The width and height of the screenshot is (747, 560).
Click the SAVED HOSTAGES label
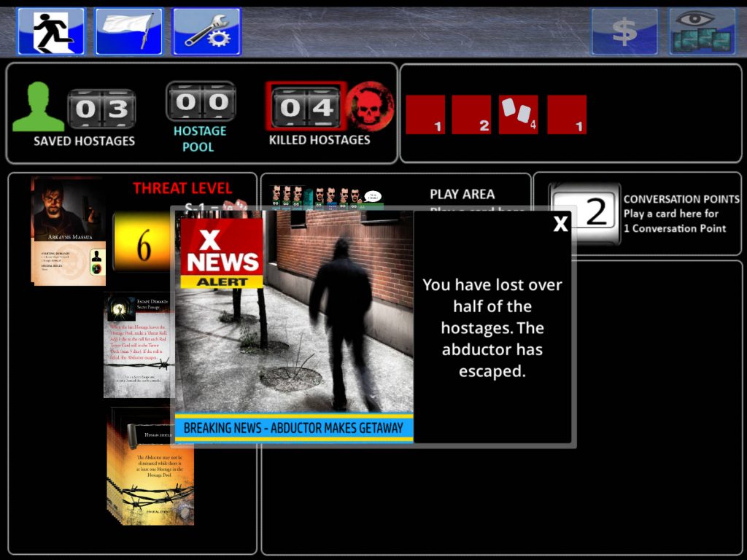point(85,141)
